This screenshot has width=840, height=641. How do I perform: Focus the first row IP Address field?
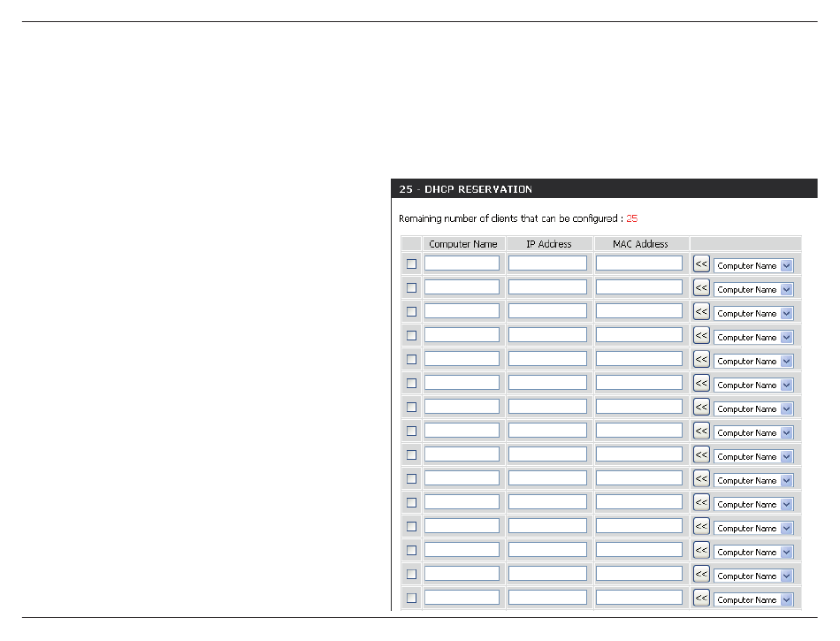click(547, 263)
